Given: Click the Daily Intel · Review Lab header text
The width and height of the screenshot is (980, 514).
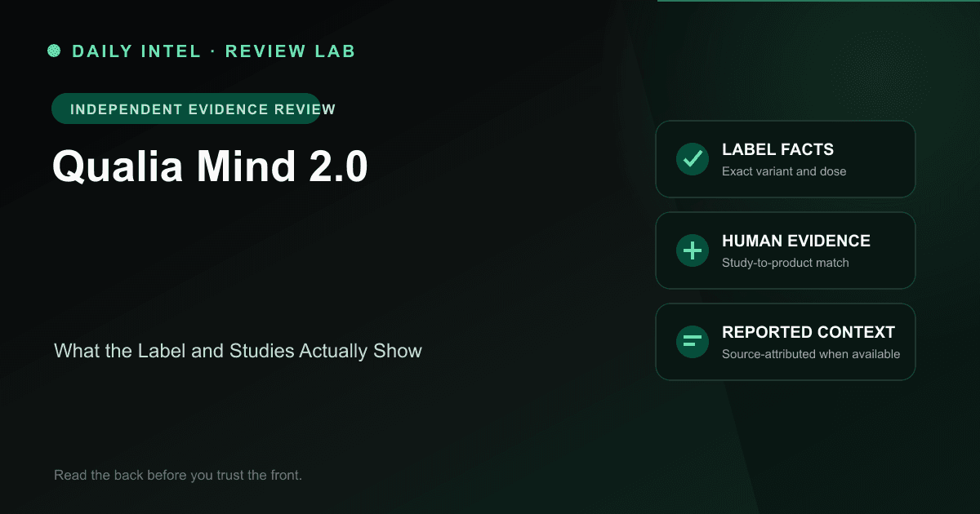Looking at the screenshot, I should 214,51.
